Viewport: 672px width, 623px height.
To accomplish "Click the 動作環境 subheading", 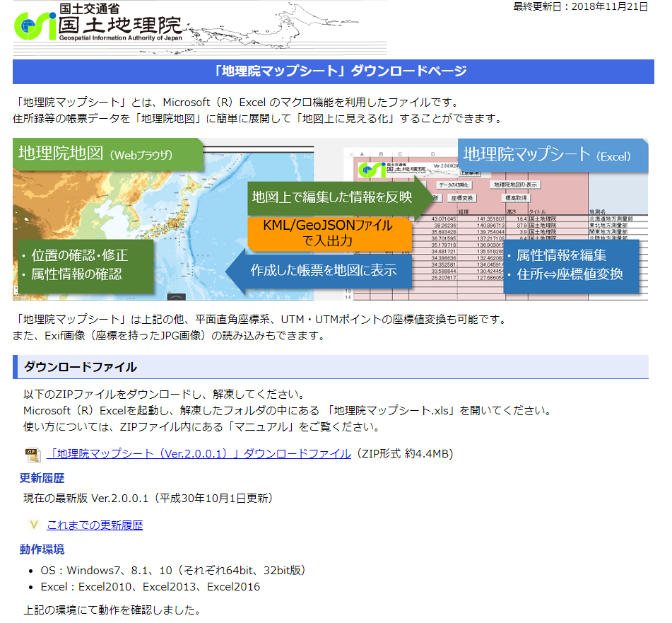I will coord(42,549).
